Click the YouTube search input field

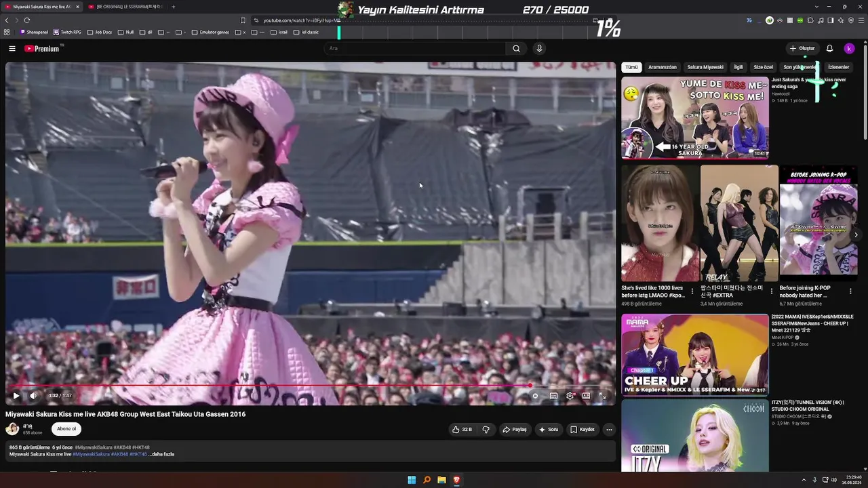(x=415, y=48)
